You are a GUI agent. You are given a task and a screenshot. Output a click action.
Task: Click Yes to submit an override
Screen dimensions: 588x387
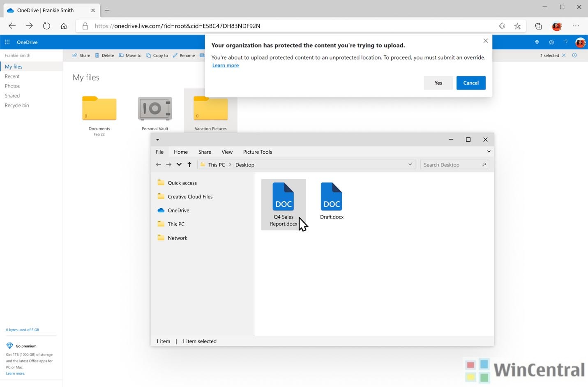click(438, 83)
